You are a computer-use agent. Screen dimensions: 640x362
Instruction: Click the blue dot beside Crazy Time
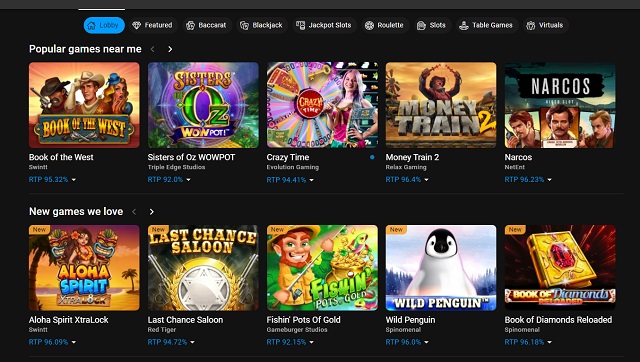point(372,157)
